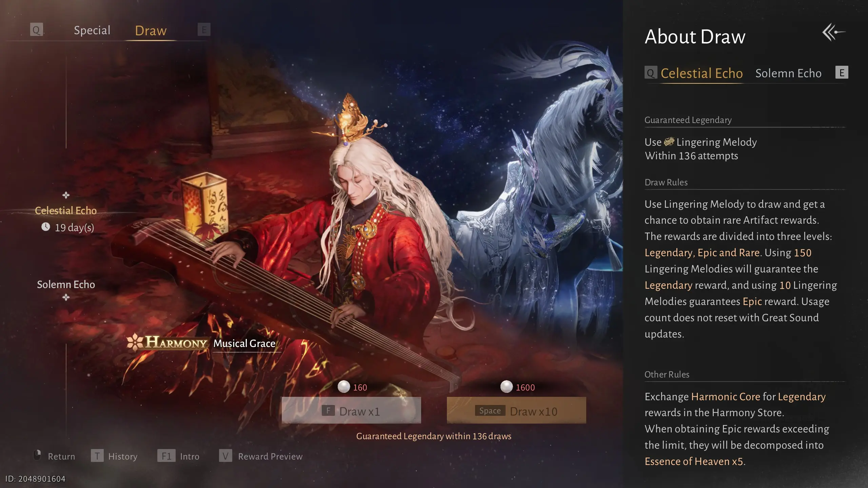Select the Celestial Echo rules tab
868x488 pixels.
point(702,73)
